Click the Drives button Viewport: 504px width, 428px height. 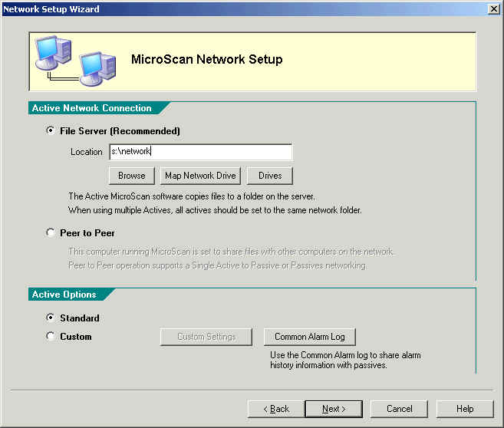pos(270,176)
